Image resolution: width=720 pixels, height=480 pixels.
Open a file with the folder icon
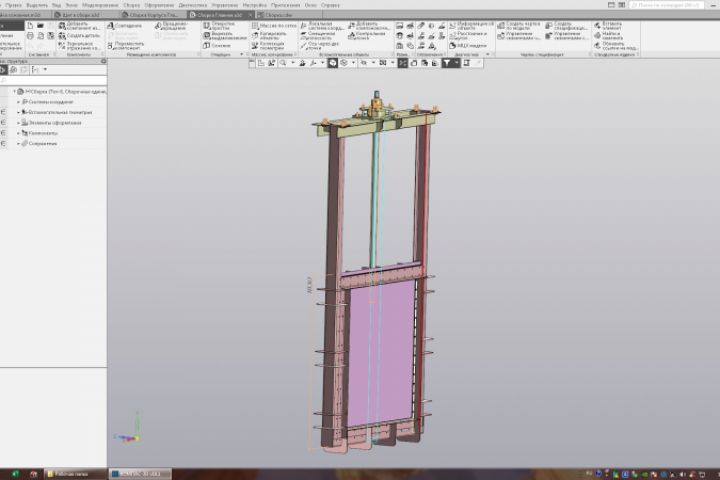40,26
